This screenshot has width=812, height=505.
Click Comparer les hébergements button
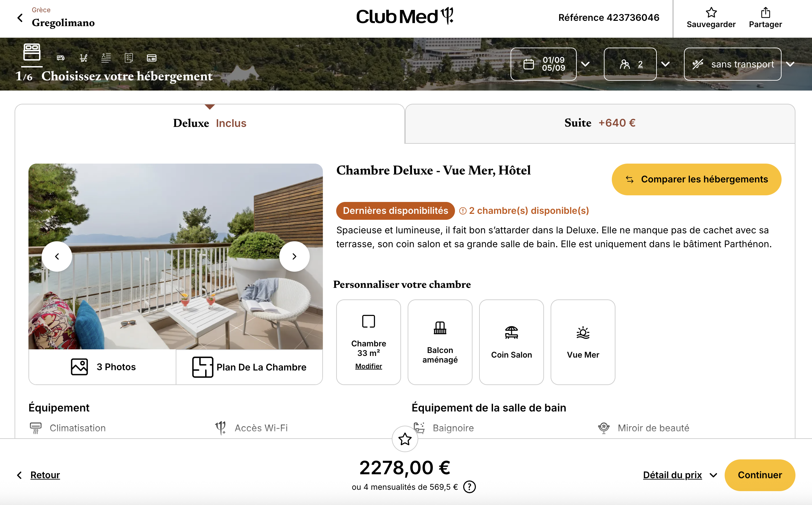click(x=696, y=179)
